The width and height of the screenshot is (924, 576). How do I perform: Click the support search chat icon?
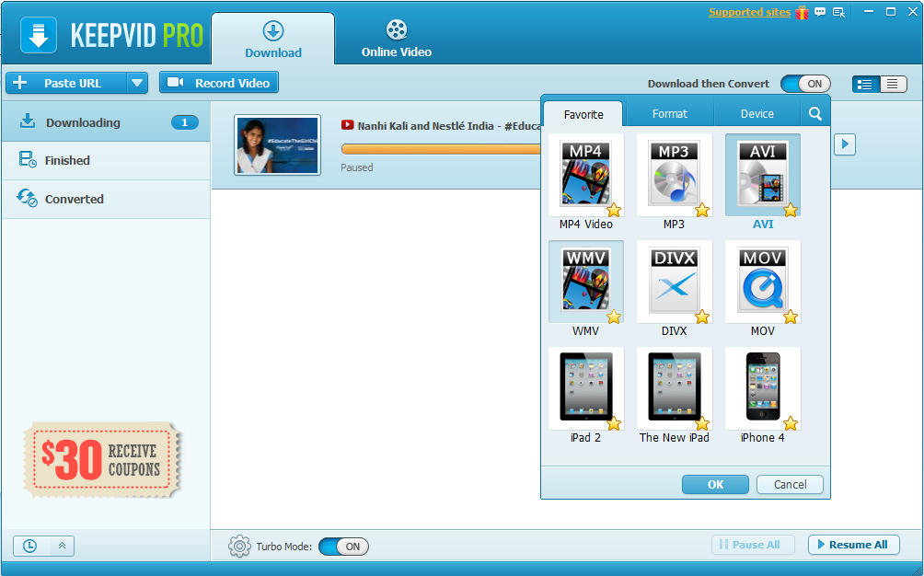click(x=838, y=12)
